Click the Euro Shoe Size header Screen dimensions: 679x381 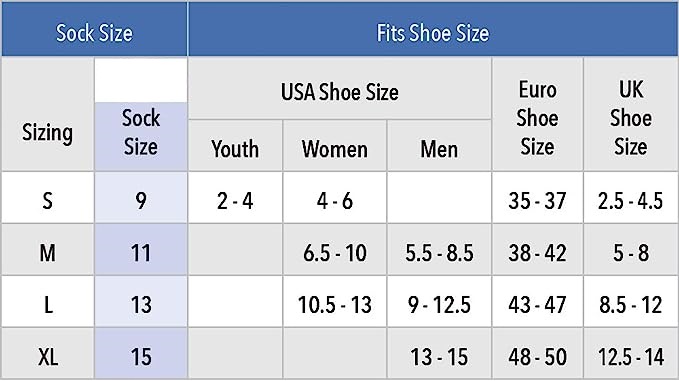click(x=537, y=118)
